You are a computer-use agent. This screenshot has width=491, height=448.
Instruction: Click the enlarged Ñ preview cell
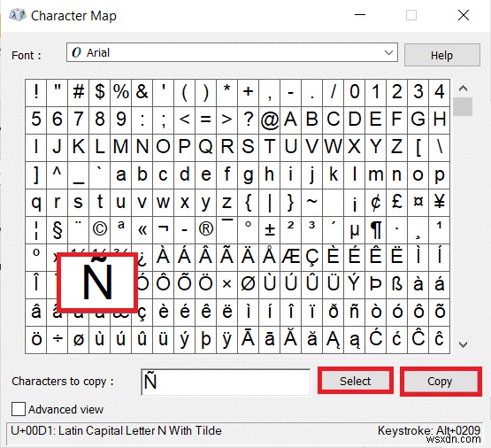click(97, 282)
